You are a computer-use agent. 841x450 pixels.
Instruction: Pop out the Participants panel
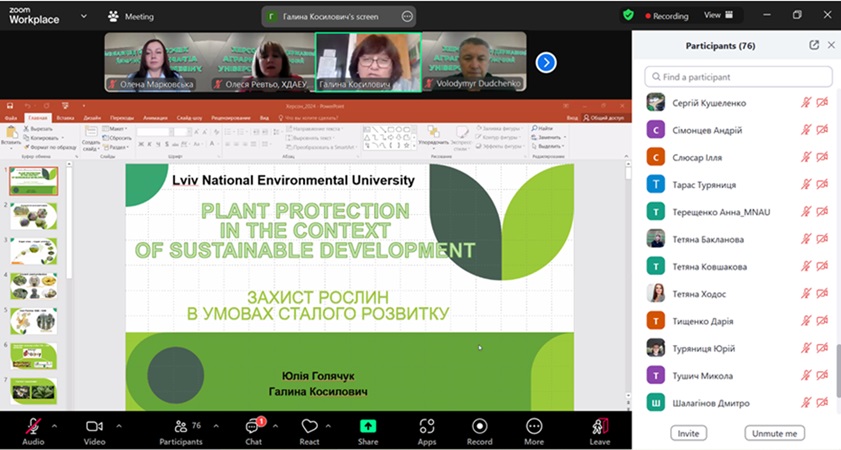(814, 45)
